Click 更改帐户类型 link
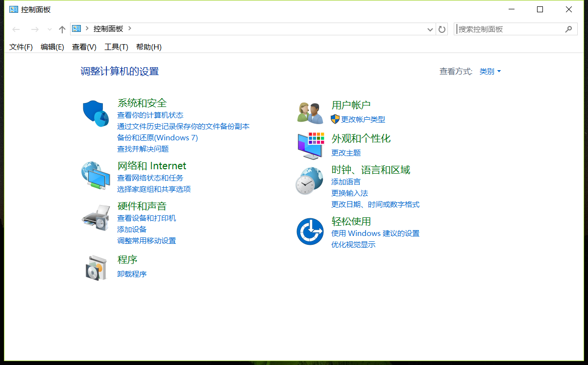This screenshot has width=588, height=365. pos(363,119)
